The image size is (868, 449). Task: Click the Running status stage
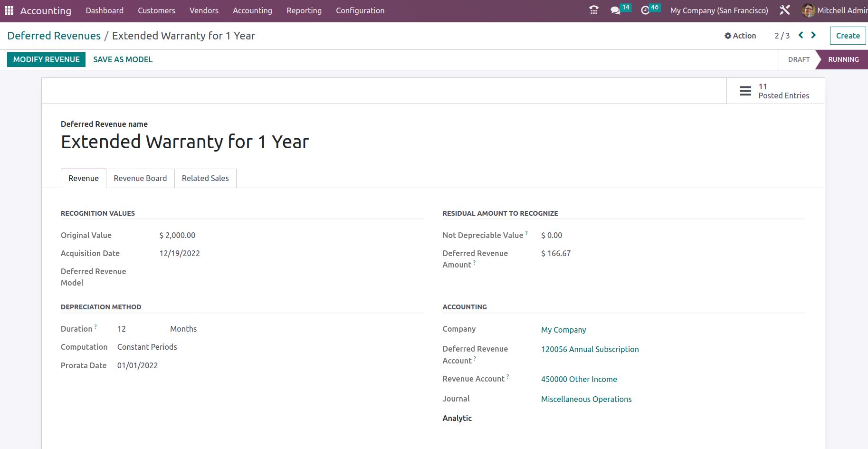click(843, 59)
